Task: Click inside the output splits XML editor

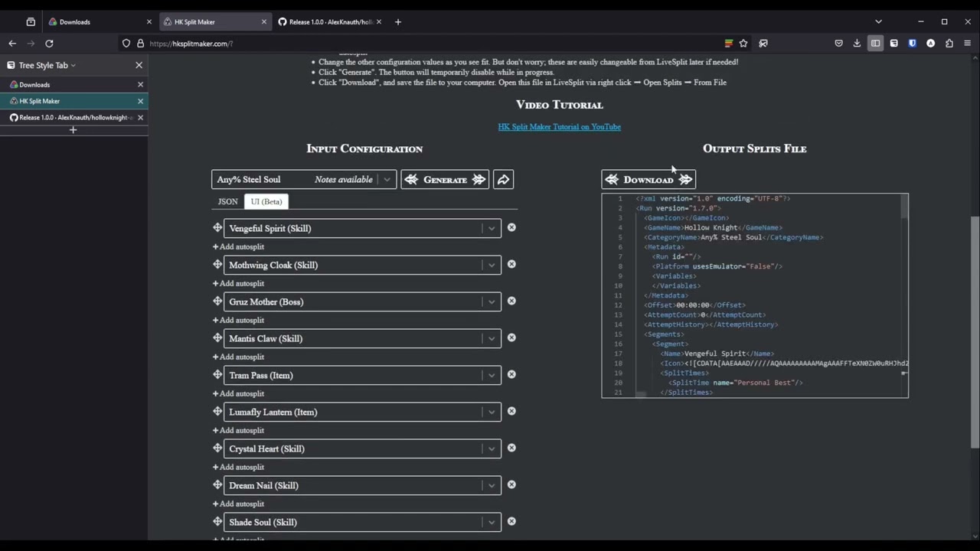Action: (x=755, y=295)
